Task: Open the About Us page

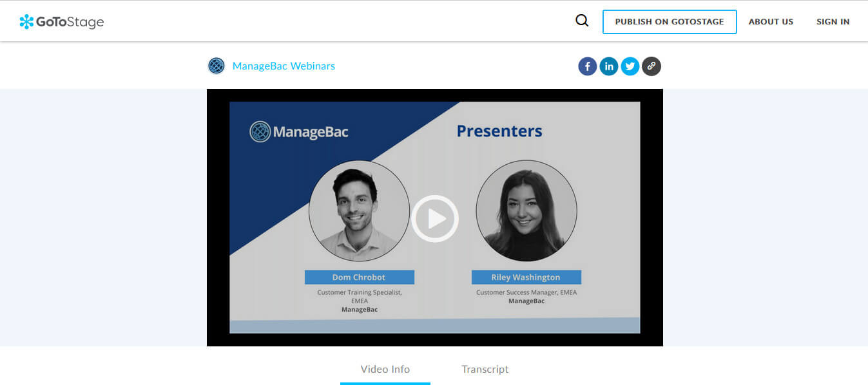Action: click(x=771, y=22)
